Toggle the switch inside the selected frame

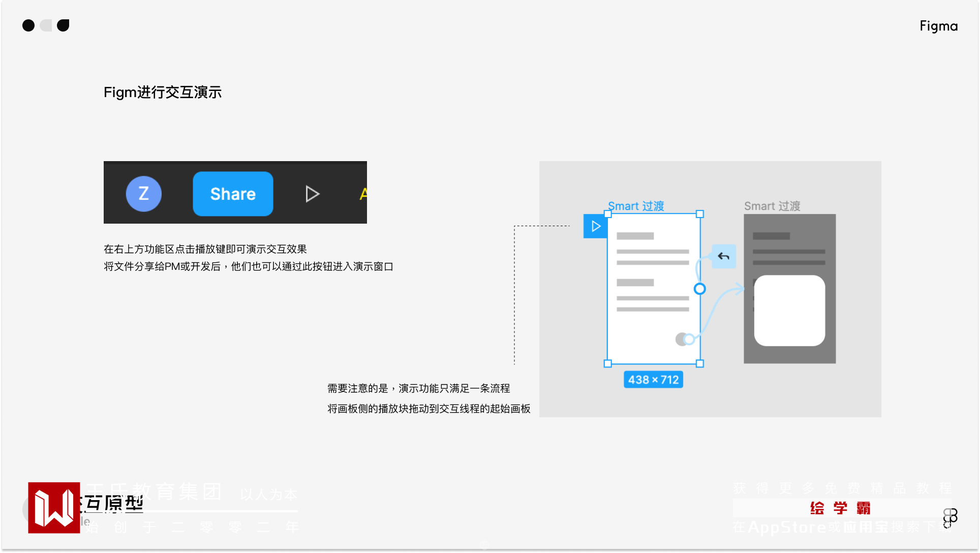click(684, 339)
